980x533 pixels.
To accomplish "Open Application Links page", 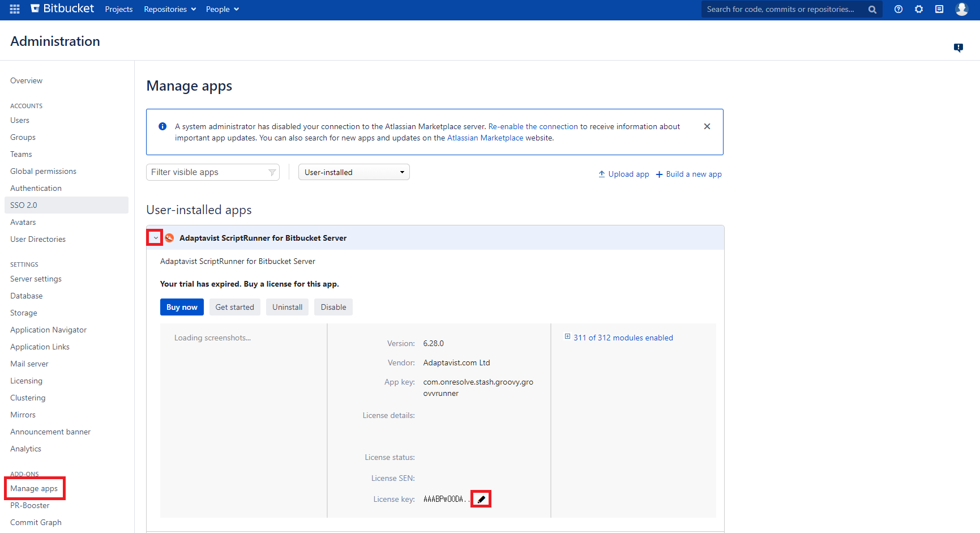I will tap(40, 347).
